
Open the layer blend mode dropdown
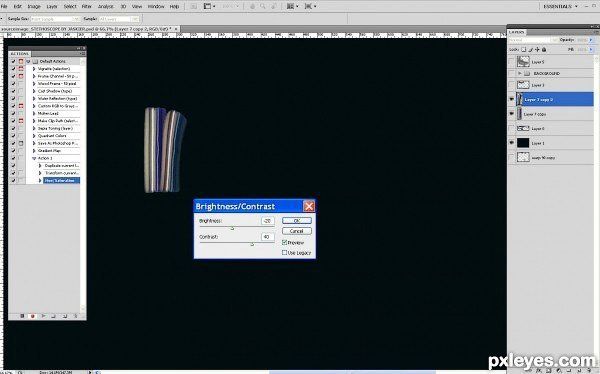[533, 40]
